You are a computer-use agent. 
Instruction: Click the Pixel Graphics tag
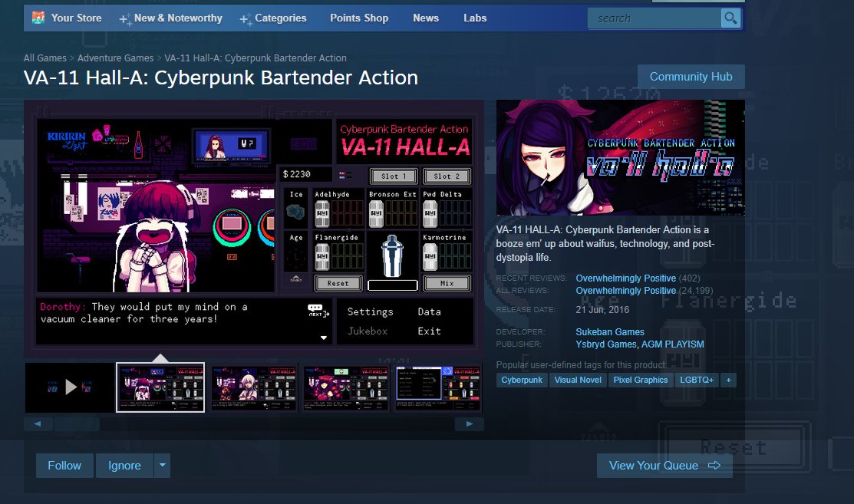click(x=641, y=380)
